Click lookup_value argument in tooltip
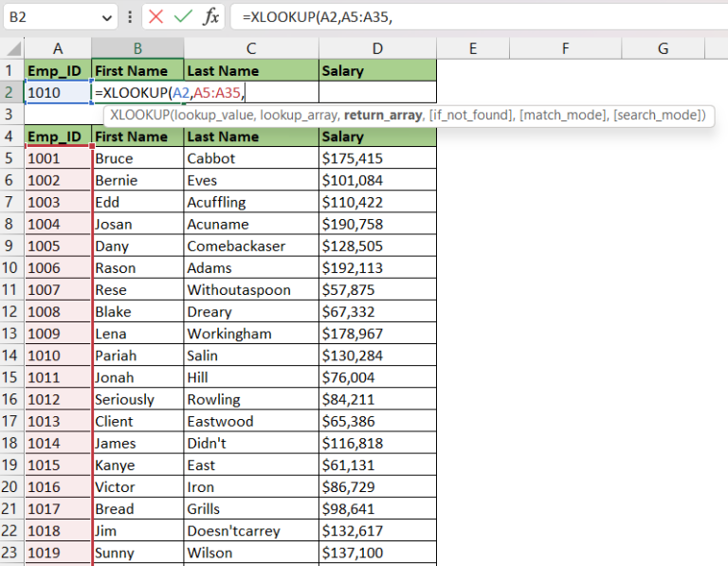This screenshot has height=566, width=728. (213, 115)
